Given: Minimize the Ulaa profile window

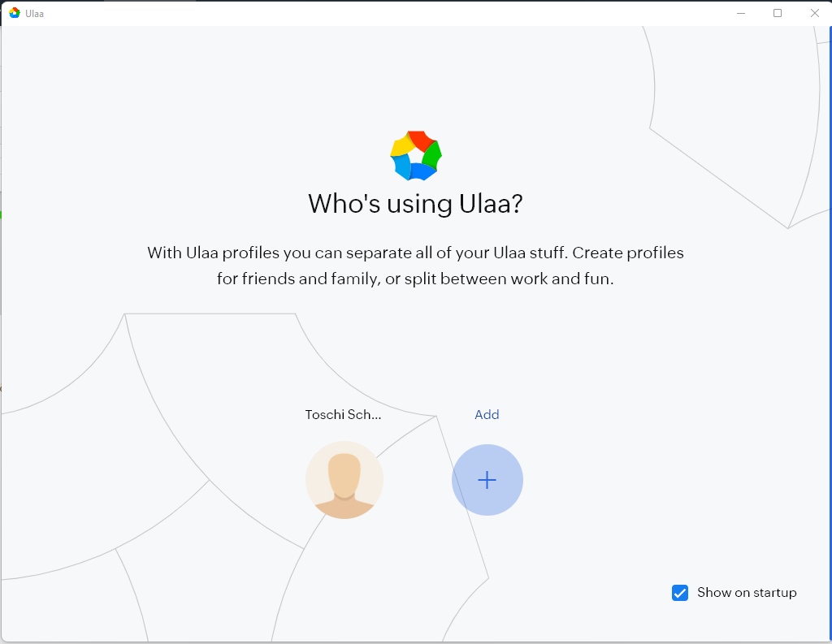Looking at the screenshot, I should point(741,13).
